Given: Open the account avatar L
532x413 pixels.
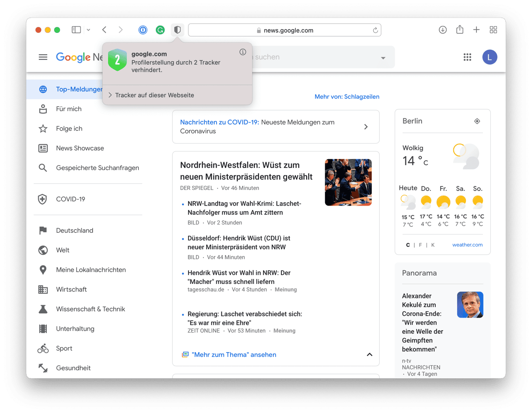Looking at the screenshot, I should 490,57.
